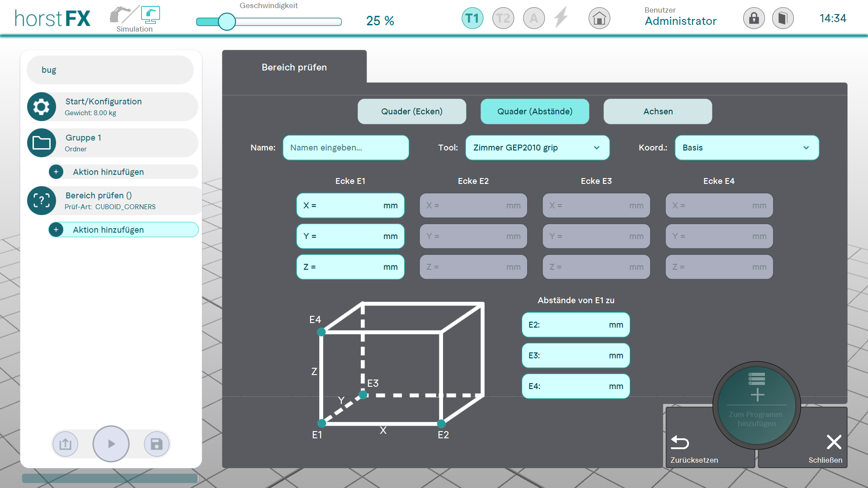Select the Achsen tab
Image resolution: width=868 pixels, height=488 pixels.
[x=657, y=112]
